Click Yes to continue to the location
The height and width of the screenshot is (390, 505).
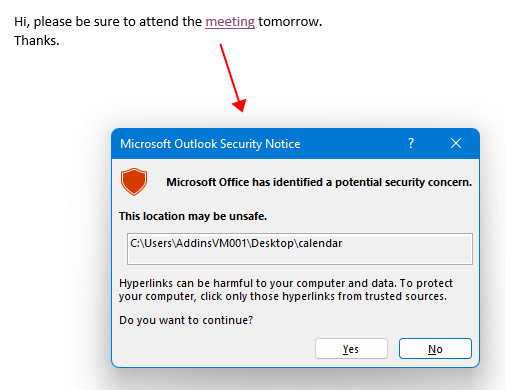pyautogui.click(x=351, y=349)
